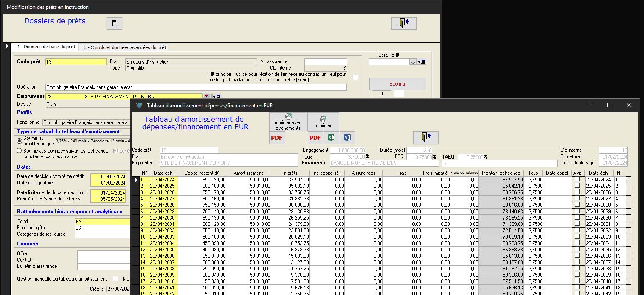Click the Amortissement column header

[x=248, y=173]
